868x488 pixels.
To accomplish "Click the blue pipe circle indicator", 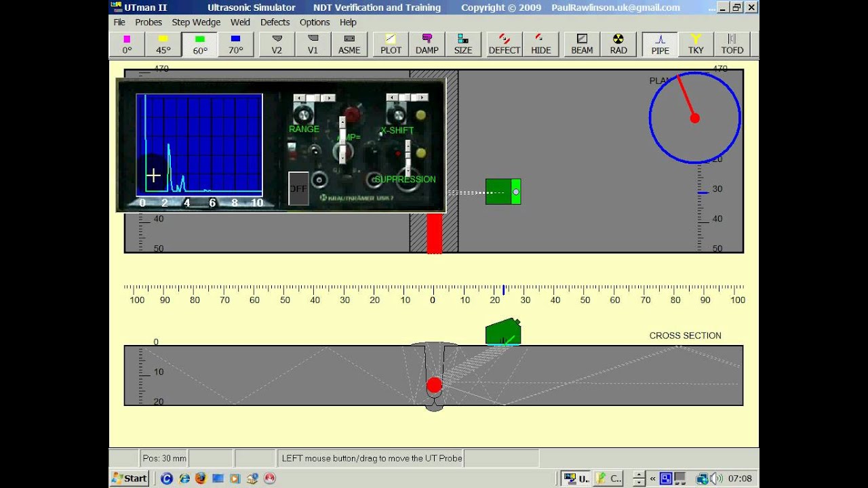I will [694, 118].
